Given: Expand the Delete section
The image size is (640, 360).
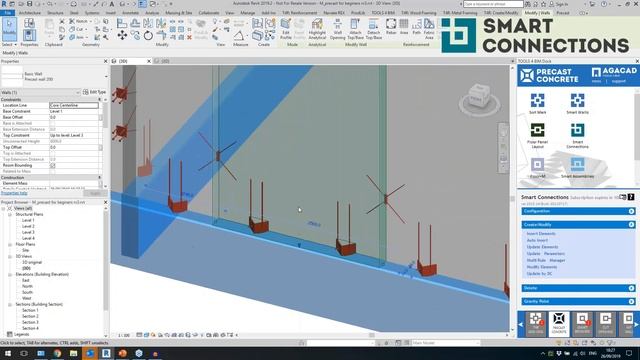Looking at the screenshot, I should (578, 288).
